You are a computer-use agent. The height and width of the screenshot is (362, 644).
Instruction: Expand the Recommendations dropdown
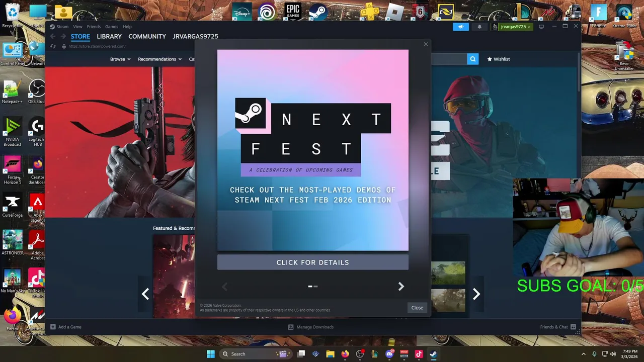(x=159, y=59)
